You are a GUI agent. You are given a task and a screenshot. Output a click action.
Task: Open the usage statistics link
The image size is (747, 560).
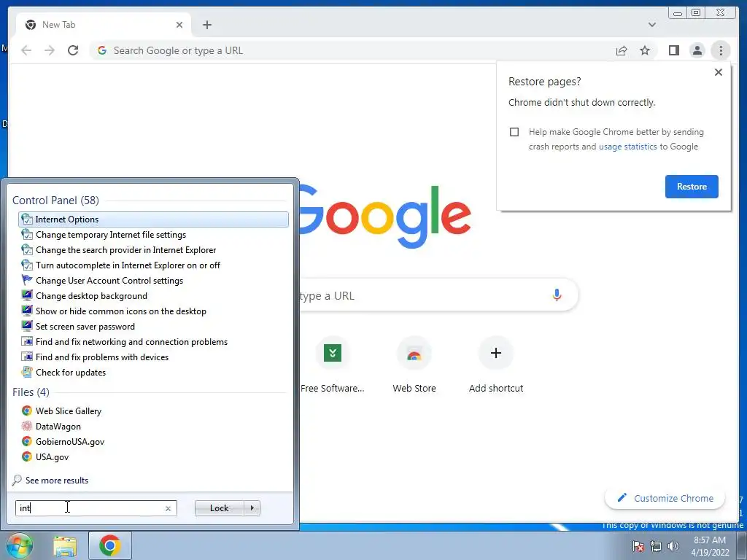click(627, 147)
